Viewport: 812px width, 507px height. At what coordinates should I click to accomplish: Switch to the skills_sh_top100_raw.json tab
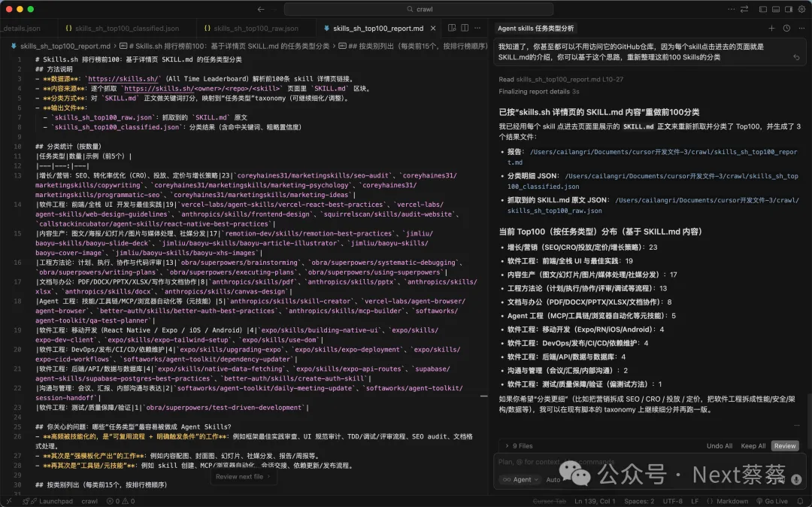coord(256,28)
